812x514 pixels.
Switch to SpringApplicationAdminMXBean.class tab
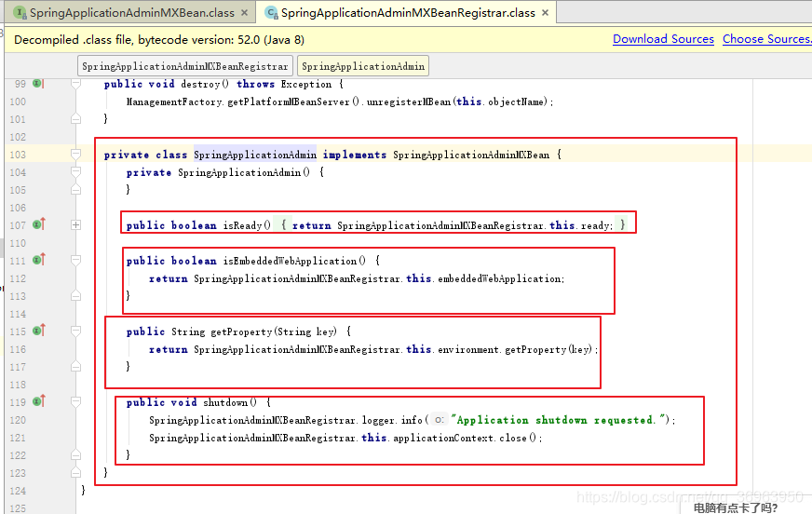[x=131, y=12]
